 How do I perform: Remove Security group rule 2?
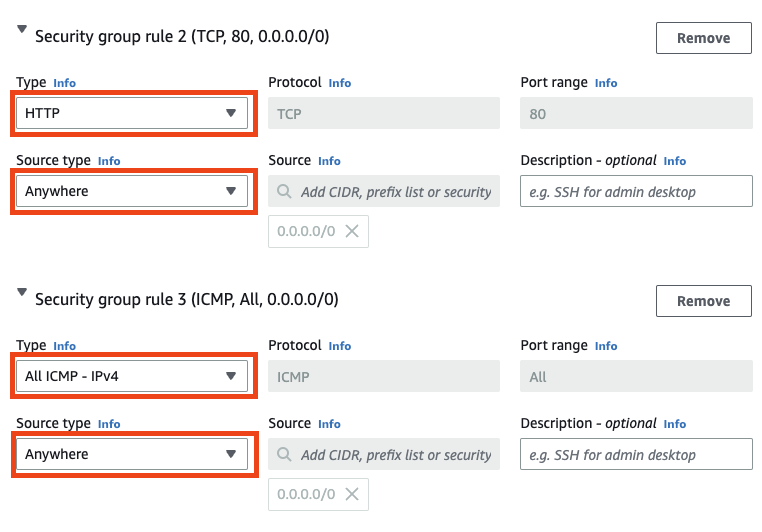click(x=704, y=38)
